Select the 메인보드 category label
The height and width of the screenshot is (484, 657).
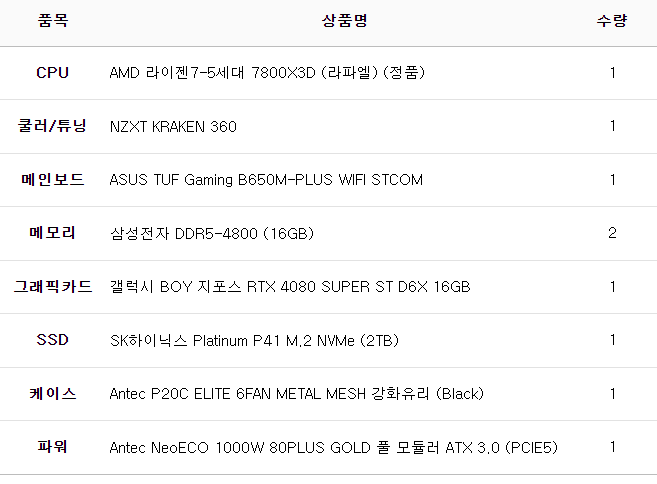53,180
